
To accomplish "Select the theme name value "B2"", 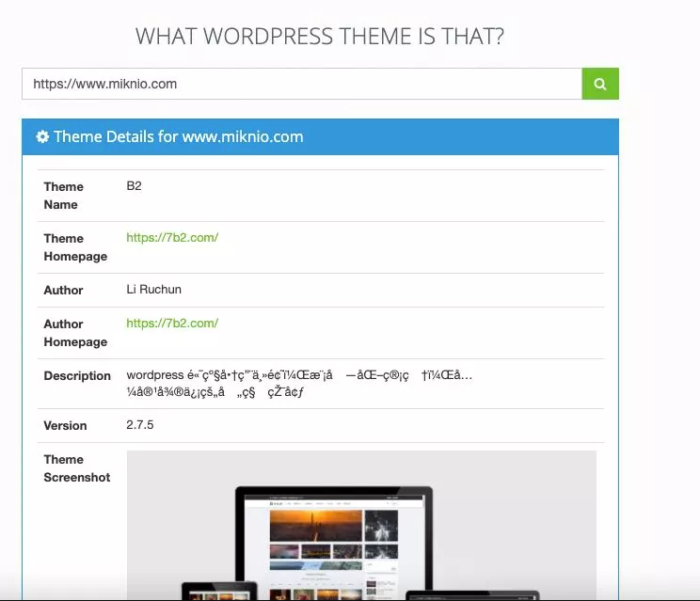I will click(134, 185).
